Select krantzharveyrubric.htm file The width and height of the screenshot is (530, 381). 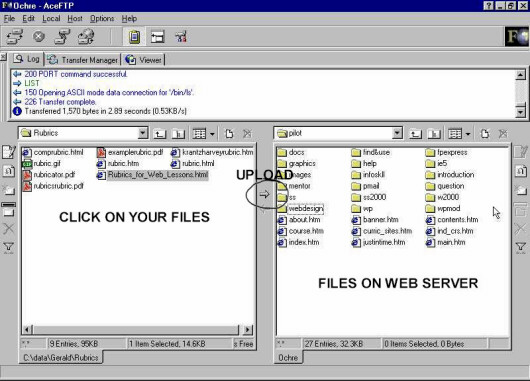212,152
